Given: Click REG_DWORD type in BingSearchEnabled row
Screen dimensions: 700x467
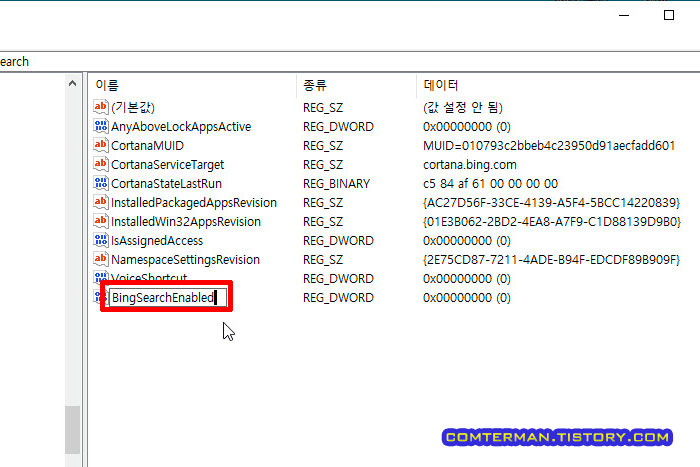Looking at the screenshot, I should tap(338, 297).
